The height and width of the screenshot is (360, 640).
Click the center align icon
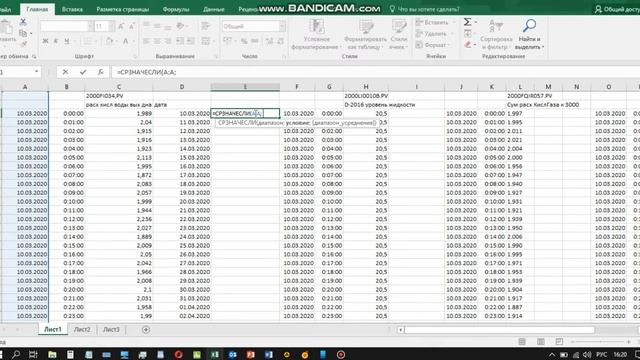(x=157, y=41)
